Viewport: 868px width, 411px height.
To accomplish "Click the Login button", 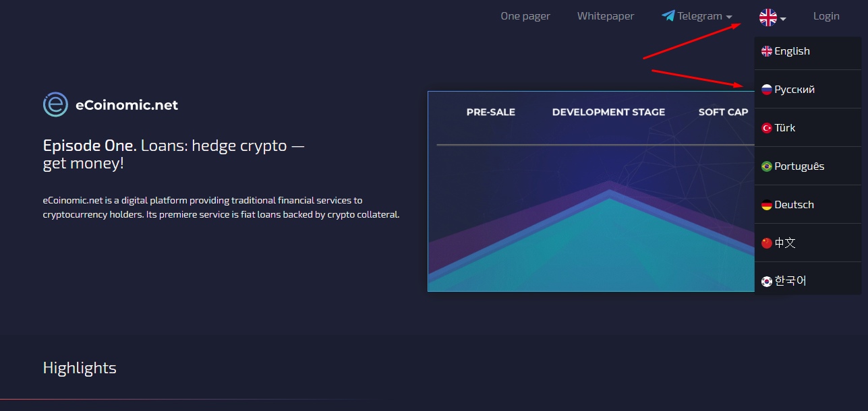I will [x=826, y=16].
